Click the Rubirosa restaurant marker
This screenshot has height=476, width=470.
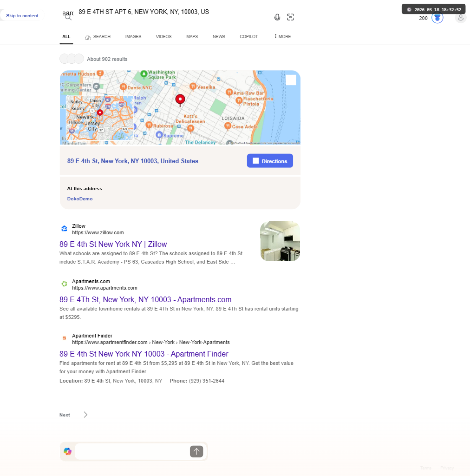point(149,126)
